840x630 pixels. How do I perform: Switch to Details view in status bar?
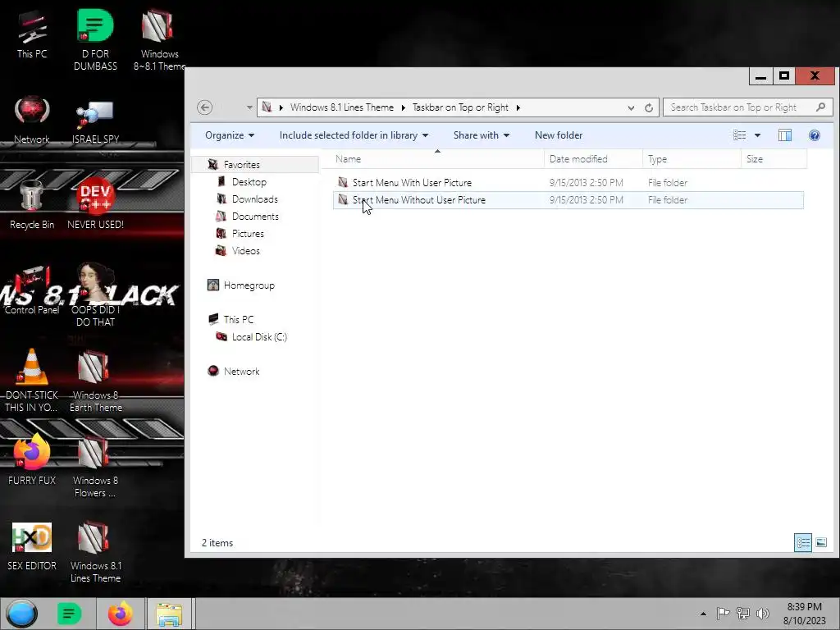(803, 543)
